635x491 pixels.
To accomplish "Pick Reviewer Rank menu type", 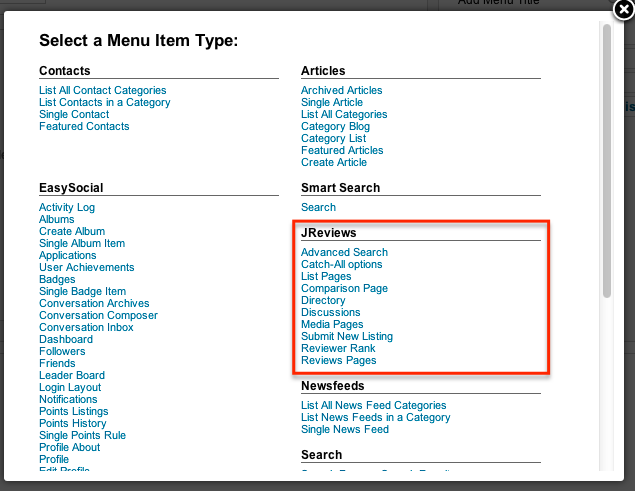I will (338, 348).
